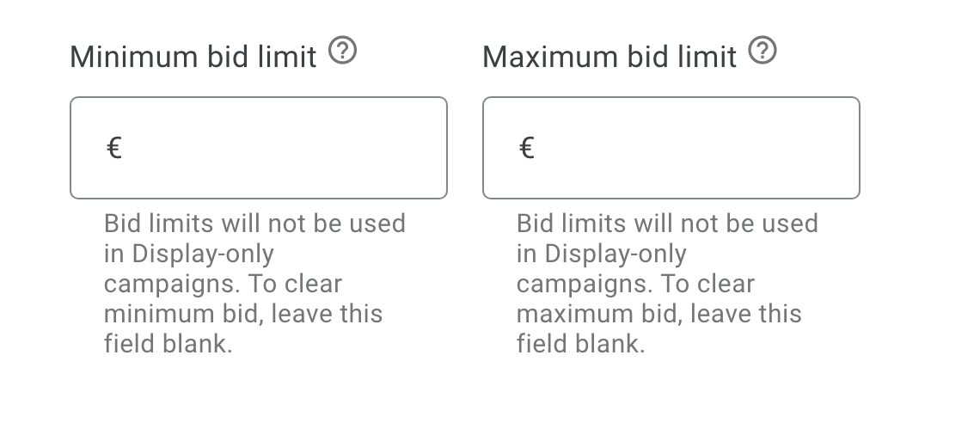Select the Minimum bid limit label text

pos(193,57)
